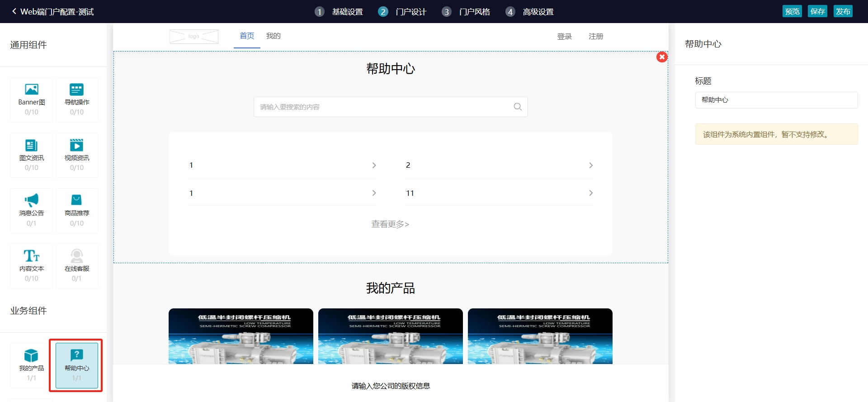868x402 pixels.
Task: Open help item "2" chevron
Action: click(591, 165)
